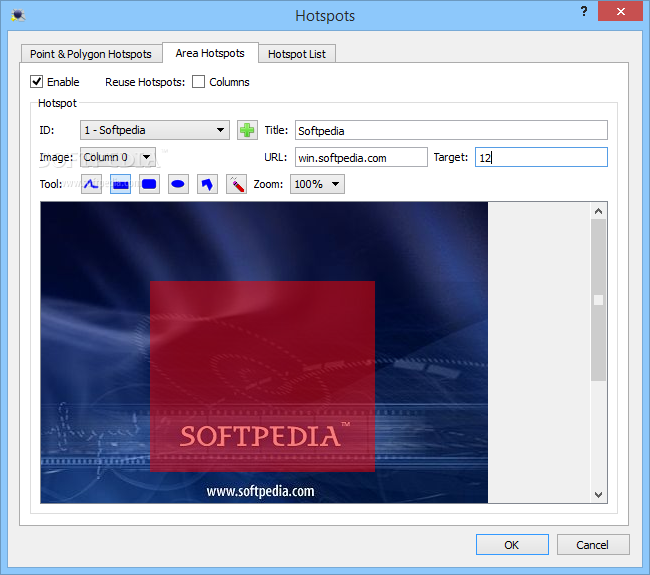Select the polyline drawing tool
Image resolution: width=650 pixels, height=575 pixels.
91,184
